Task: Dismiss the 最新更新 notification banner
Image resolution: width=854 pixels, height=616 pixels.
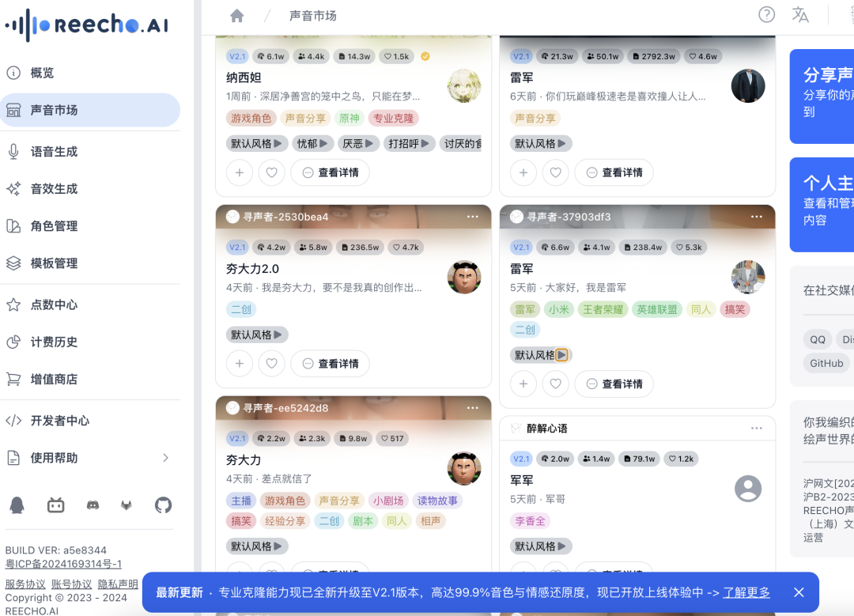Action: (x=799, y=592)
